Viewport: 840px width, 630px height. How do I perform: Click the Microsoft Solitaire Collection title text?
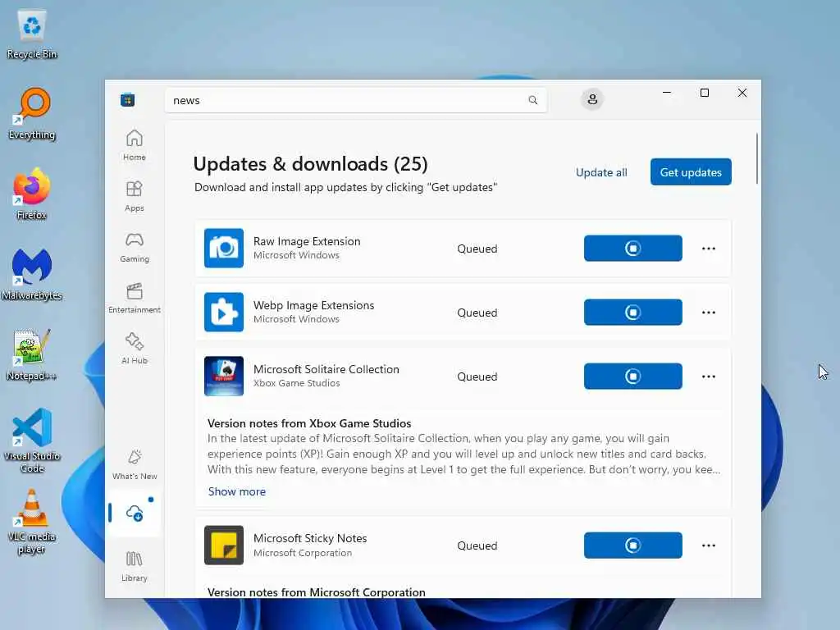pyautogui.click(x=326, y=369)
